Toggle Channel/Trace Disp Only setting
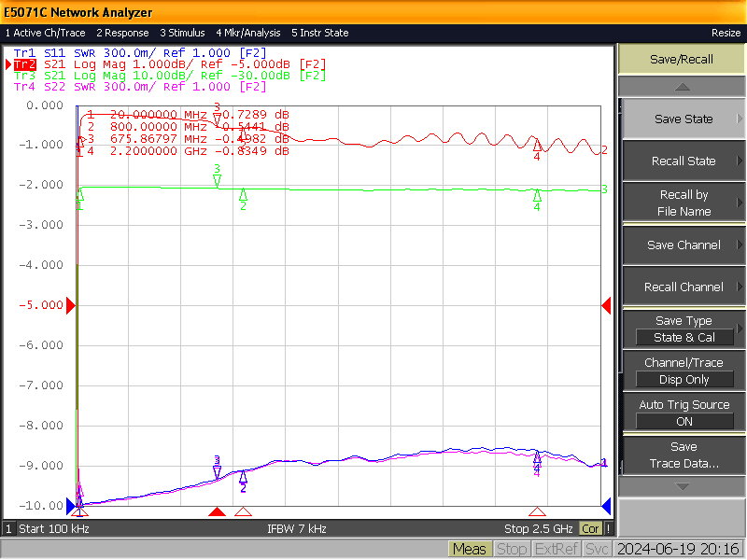 [x=684, y=371]
